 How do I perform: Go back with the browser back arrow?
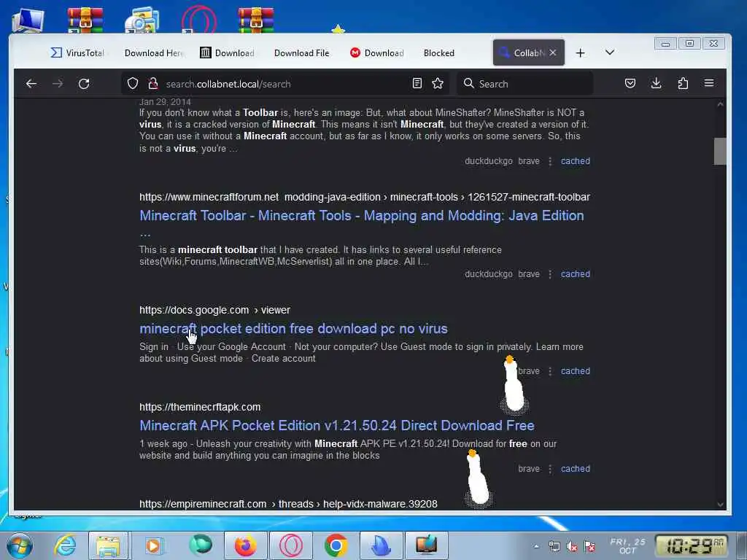click(x=31, y=84)
